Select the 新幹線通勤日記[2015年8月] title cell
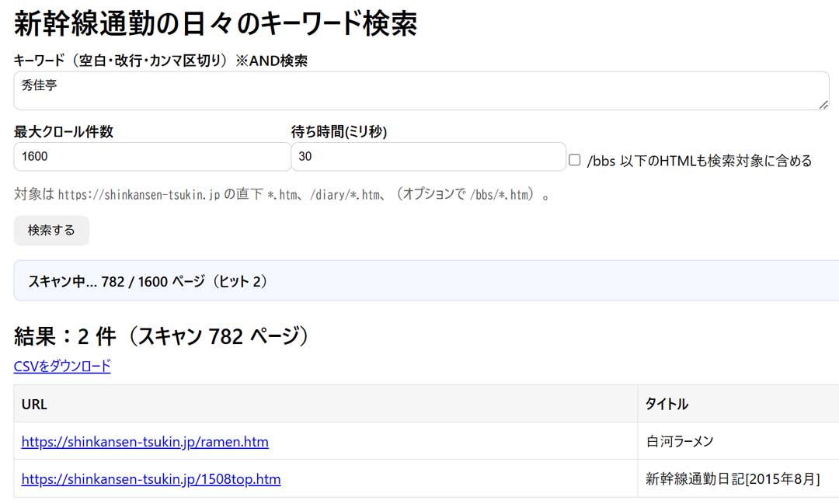The height and width of the screenshot is (504, 839). point(732,479)
